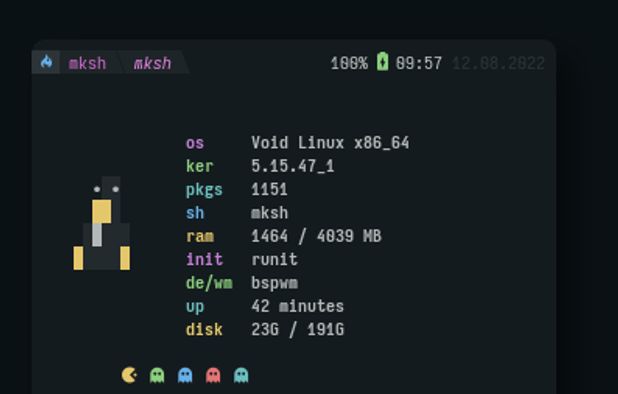Screen dimensions: 618x394
Task: Click the package count '1151'
Action: point(270,189)
